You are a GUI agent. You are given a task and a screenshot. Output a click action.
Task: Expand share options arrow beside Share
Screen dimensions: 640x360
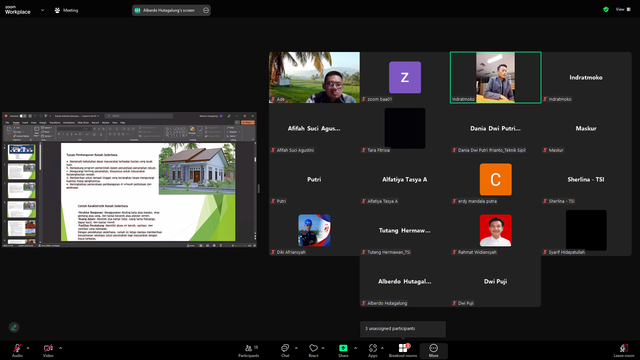[355, 348]
